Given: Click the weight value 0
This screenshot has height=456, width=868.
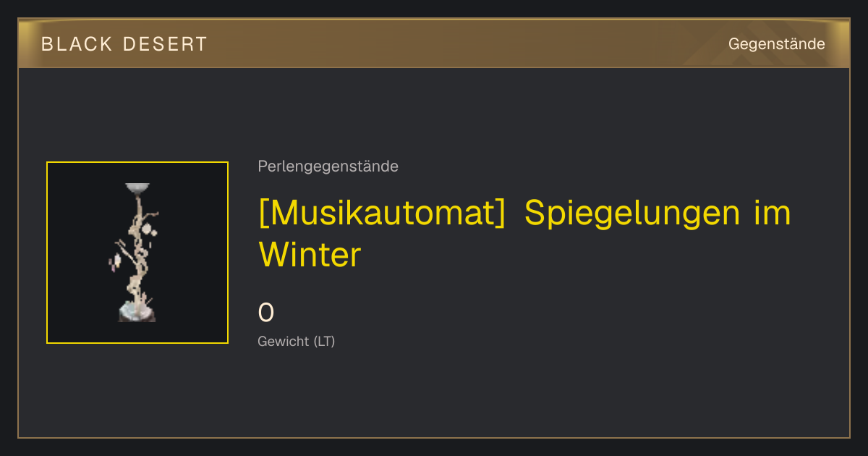Looking at the screenshot, I should [x=266, y=313].
